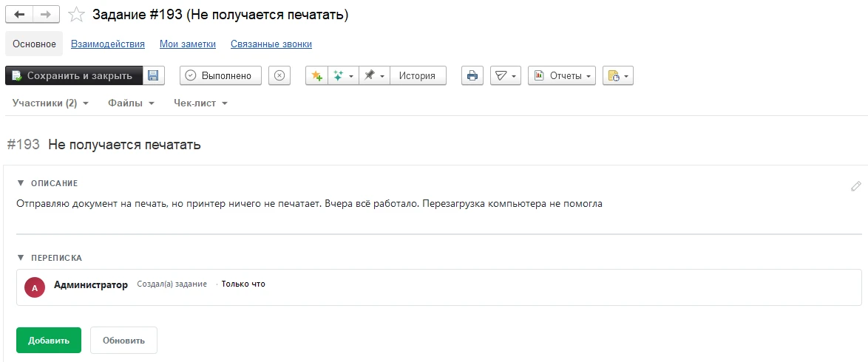This screenshot has width=868, height=362.
Task: Expand Участники (2) menu
Action: (50, 103)
